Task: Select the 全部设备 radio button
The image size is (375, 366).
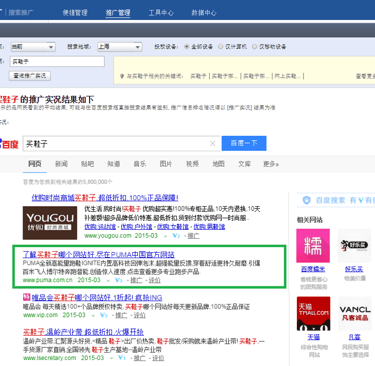Action: coord(187,47)
